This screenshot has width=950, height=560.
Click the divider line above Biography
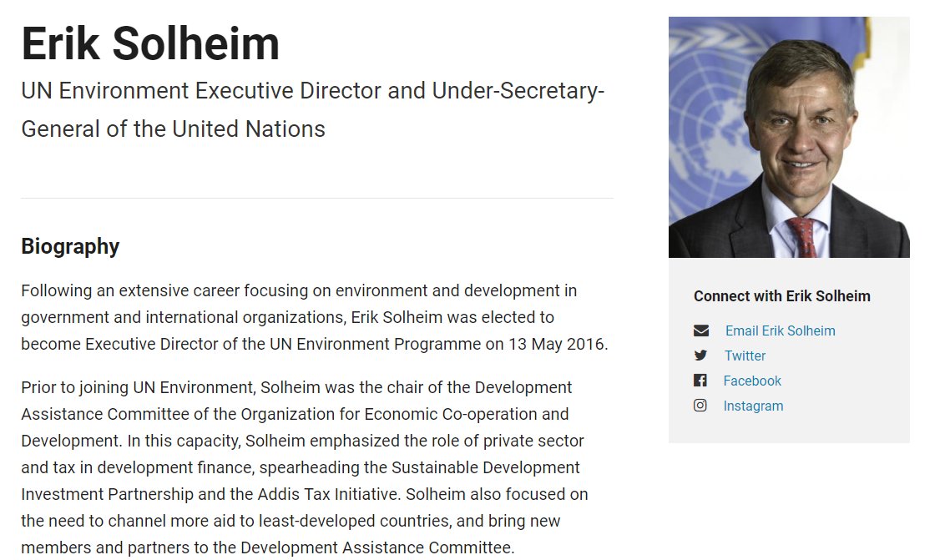pos(317,198)
